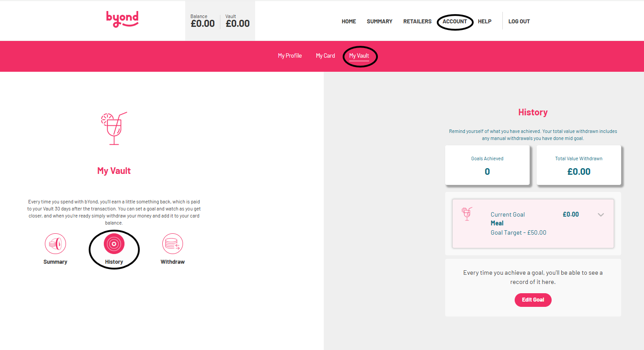Click the My Vault heading
The width and height of the screenshot is (644, 350).
(x=114, y=171)
